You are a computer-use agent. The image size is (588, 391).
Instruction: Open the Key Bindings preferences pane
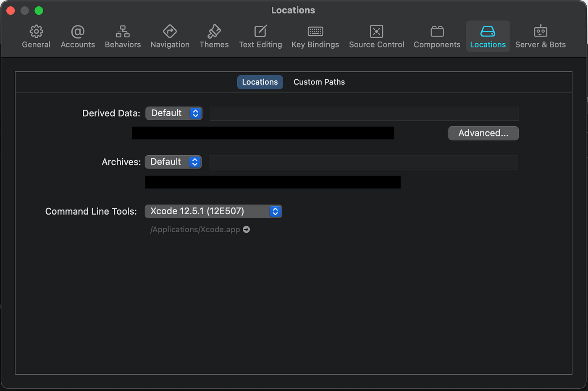coord(315,37)
